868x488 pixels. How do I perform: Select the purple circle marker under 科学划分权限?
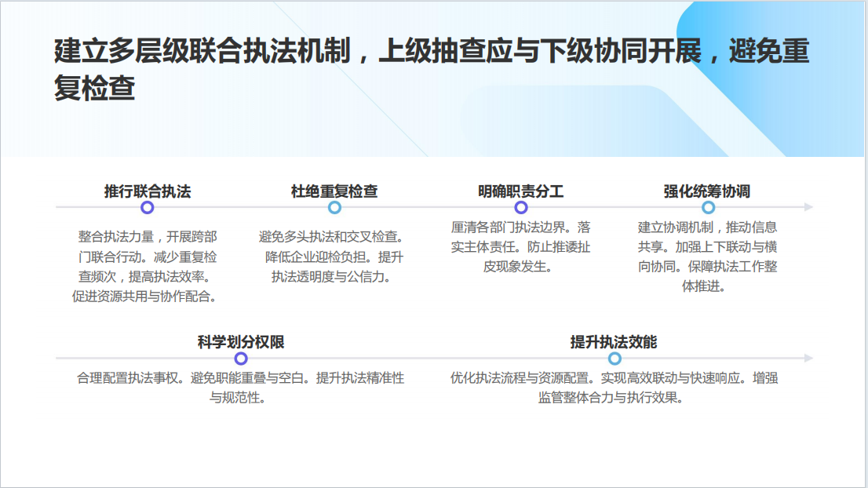[x=241, y=359]
